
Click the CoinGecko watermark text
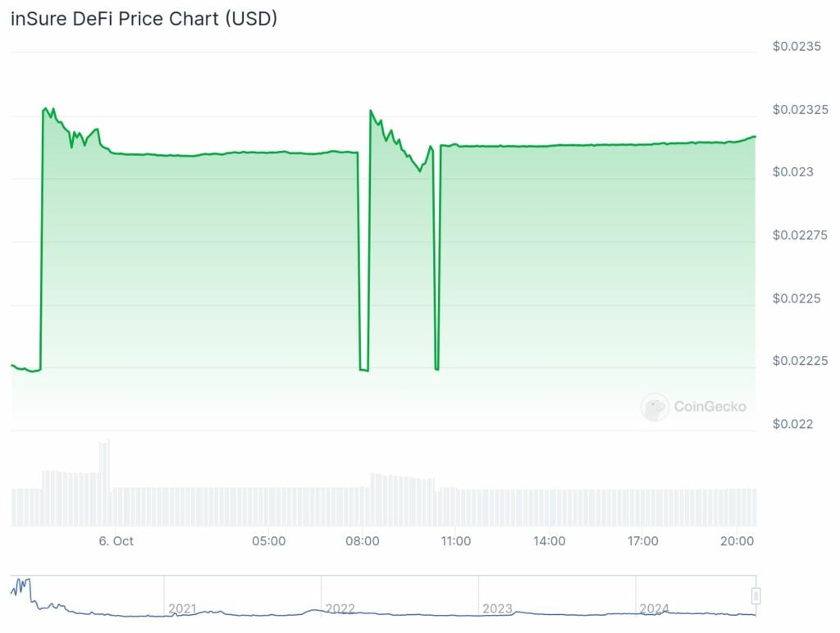coord(710,406)
